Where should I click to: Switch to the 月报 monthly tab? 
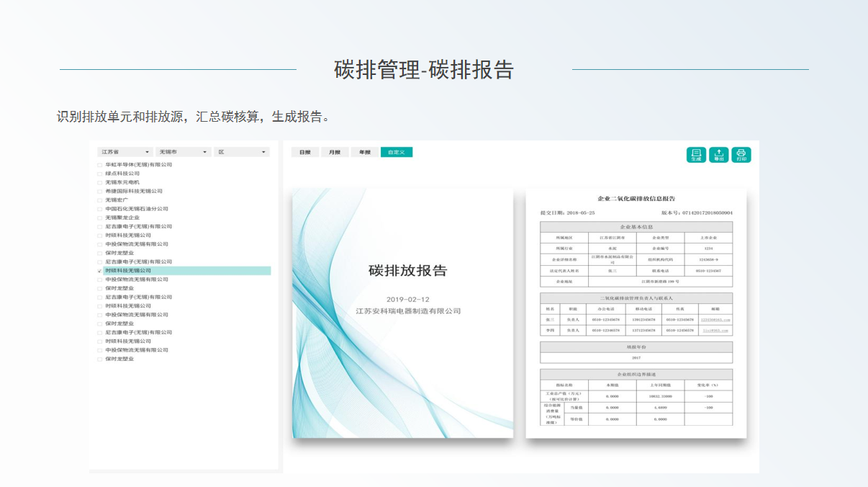click(x=335, y=152)
